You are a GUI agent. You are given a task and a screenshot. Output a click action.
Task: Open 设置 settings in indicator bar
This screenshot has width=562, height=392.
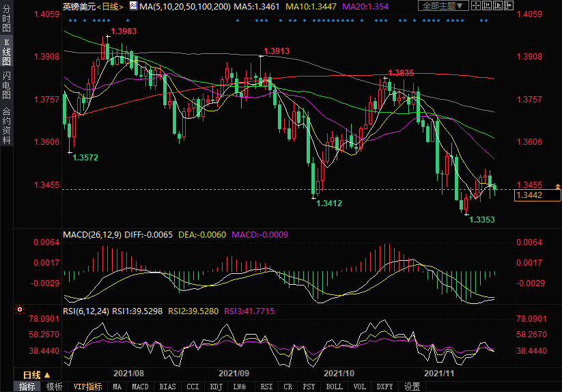[412, 387]
